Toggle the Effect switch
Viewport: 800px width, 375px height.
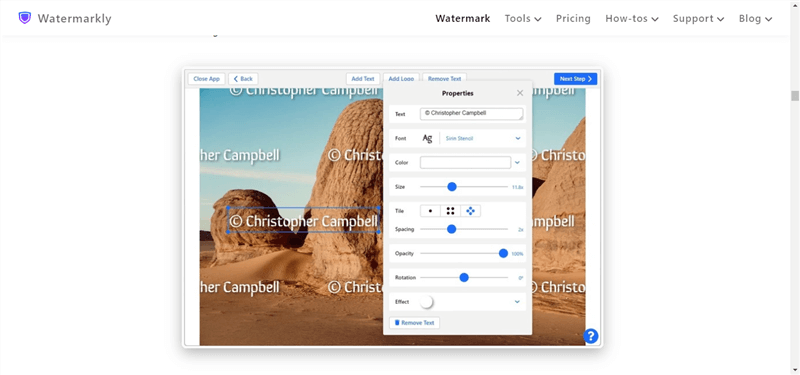click(427, 302)
